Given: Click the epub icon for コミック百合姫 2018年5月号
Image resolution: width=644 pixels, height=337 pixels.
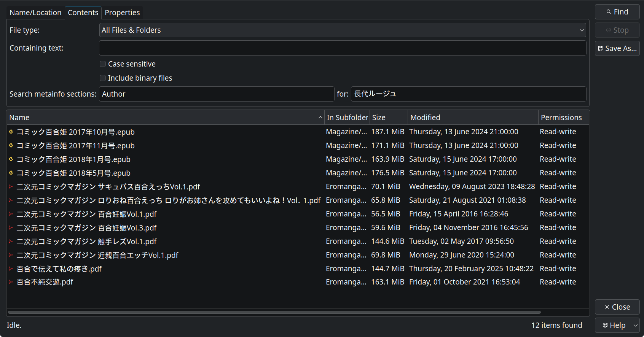Looking at the screenshot, I should [11, 173].
